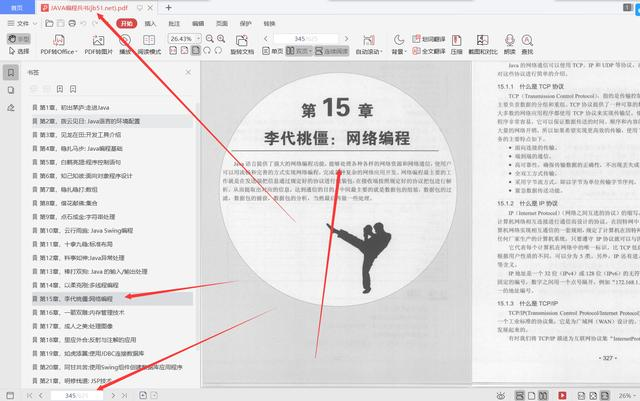Jump to first page in status bar
Image resolution: width=640 pixels, height=401 pixels.
29,395
